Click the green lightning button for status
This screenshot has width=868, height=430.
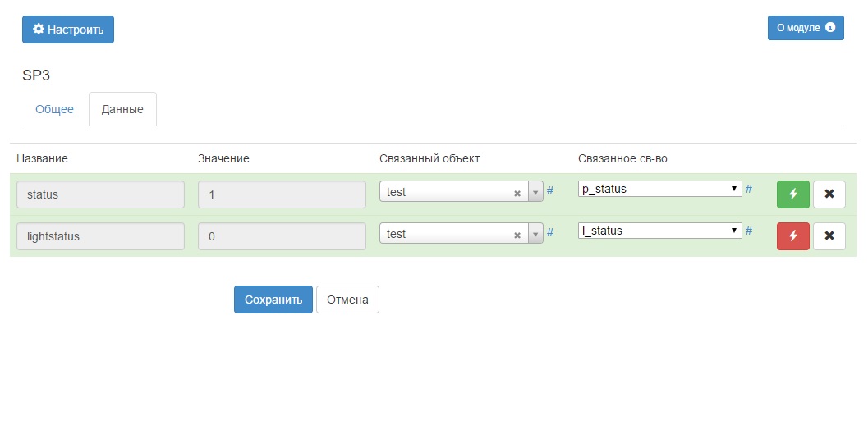click(792, 194)
